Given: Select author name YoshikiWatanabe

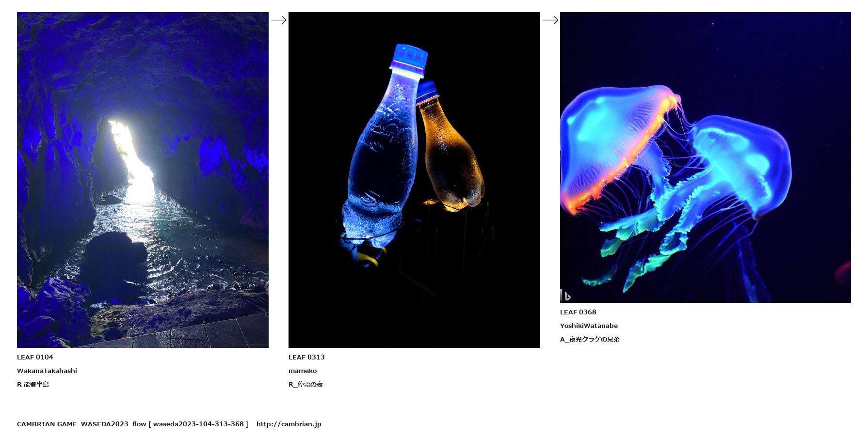Looking at the screenshot, I should tap(589, 326).
